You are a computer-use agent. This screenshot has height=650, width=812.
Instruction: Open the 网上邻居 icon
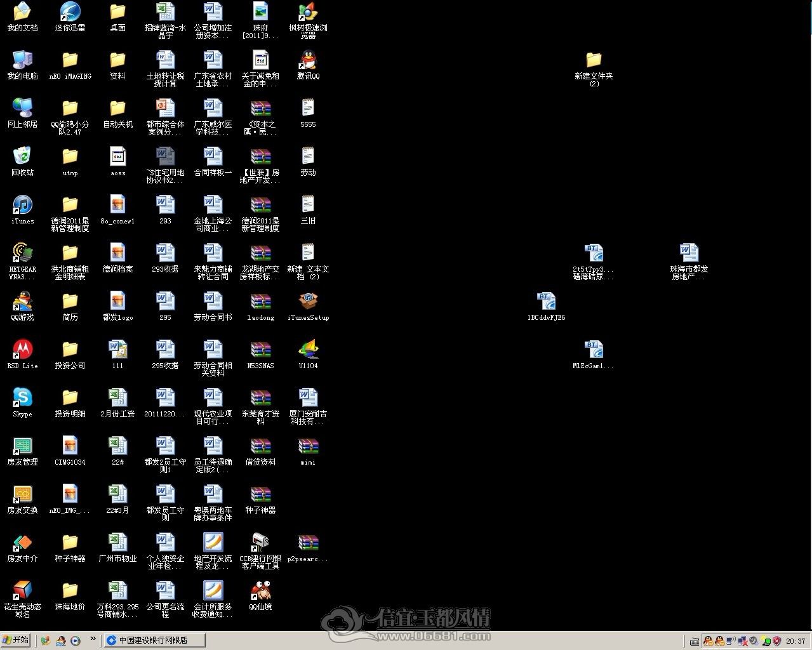22,113
